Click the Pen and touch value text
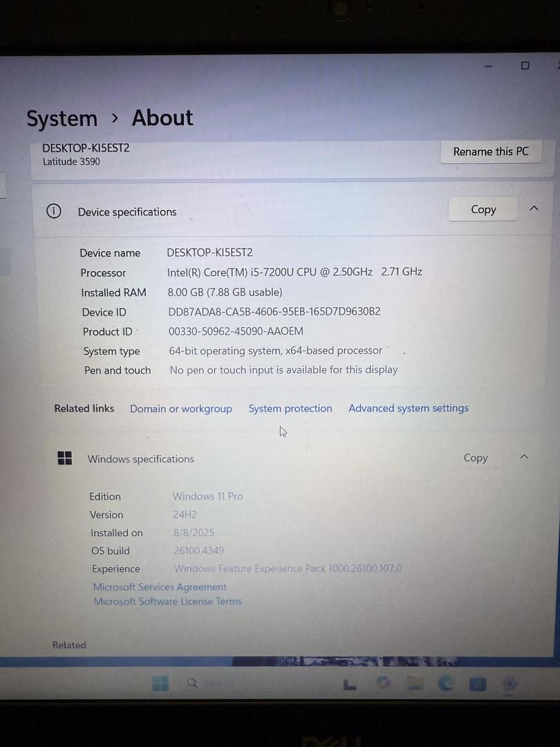The width and height of the screenshot is (560, 747). 284,369
